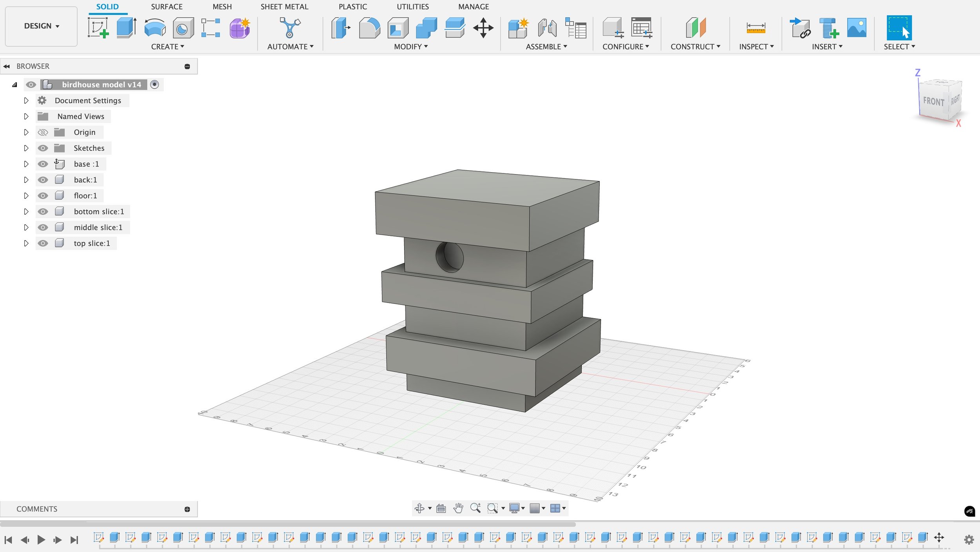Select the Combine tool
This screenshot has height=552, width=980.
426,28
